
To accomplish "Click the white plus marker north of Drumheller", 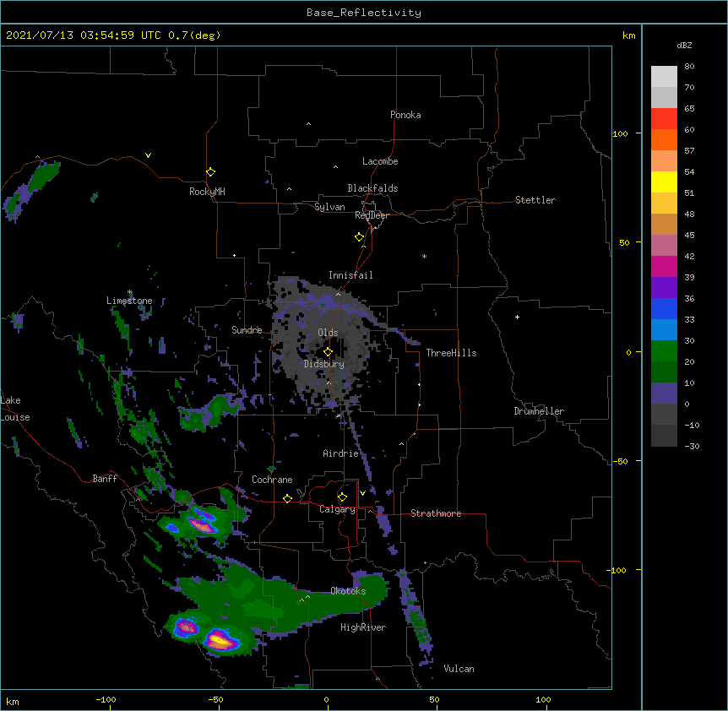I will point(517,317).
